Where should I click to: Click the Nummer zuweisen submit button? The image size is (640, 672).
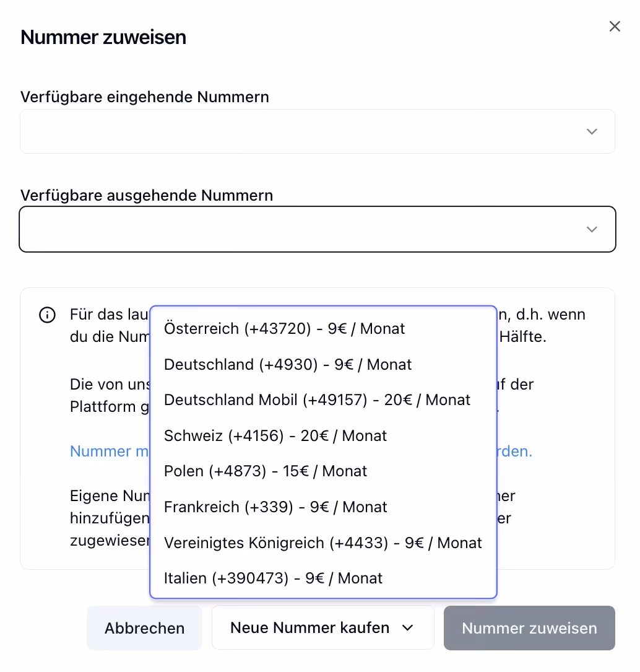[529, 628]
